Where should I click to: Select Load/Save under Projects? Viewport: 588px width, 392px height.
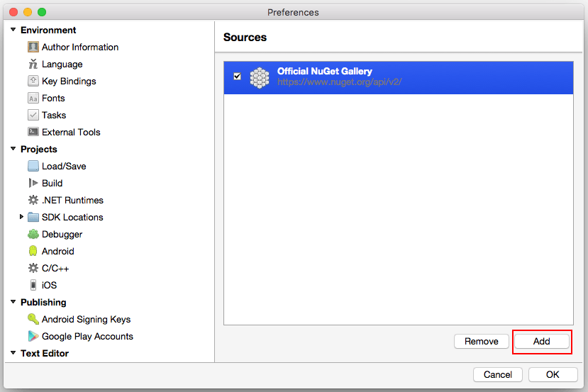[64, 167]
